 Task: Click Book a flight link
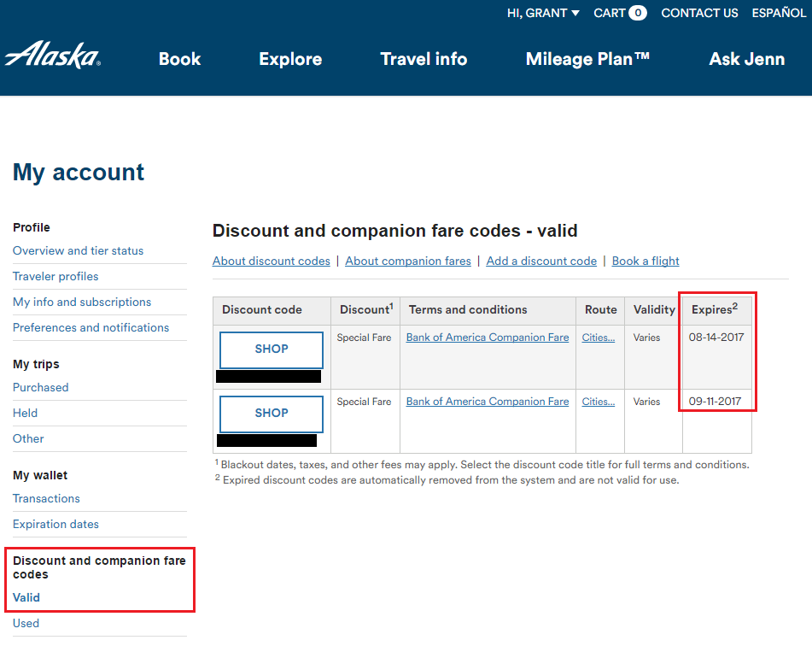coord(646,261)
